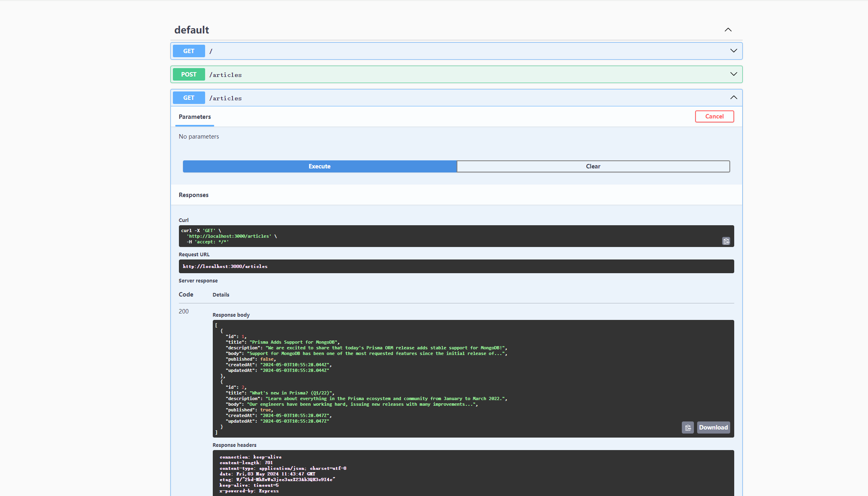Click the GET method badge for /articles
The image size is (868, 496).
click(189, 98)
